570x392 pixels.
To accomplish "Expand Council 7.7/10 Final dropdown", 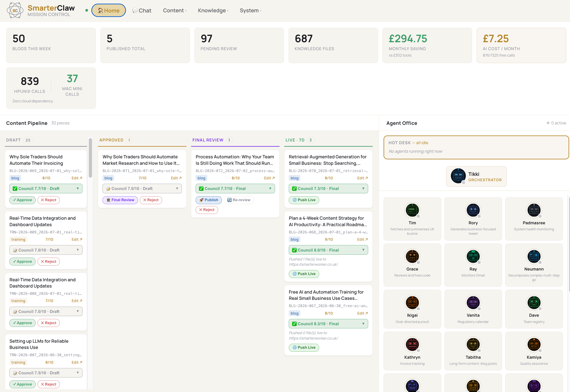I will (x=235, y=189).
